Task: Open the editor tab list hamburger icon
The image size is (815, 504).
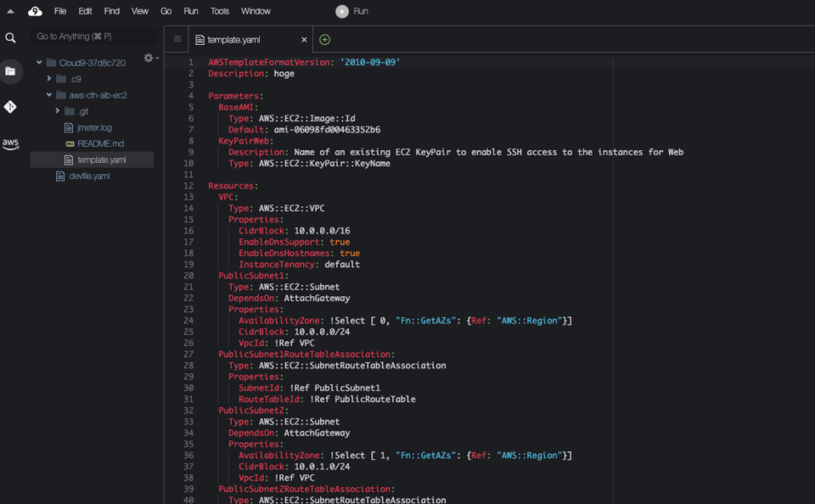Action: [x=177, y=38]
